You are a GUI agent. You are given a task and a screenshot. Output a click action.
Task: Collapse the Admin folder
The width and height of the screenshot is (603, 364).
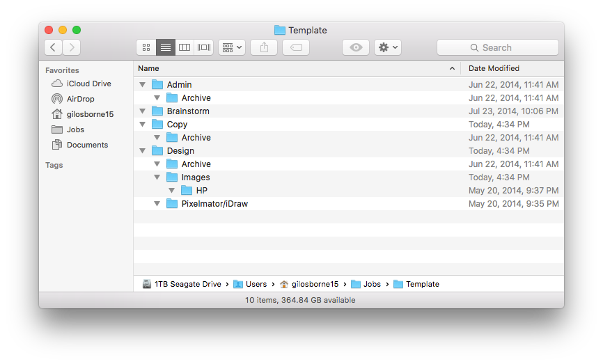click(x=142, y=84)
